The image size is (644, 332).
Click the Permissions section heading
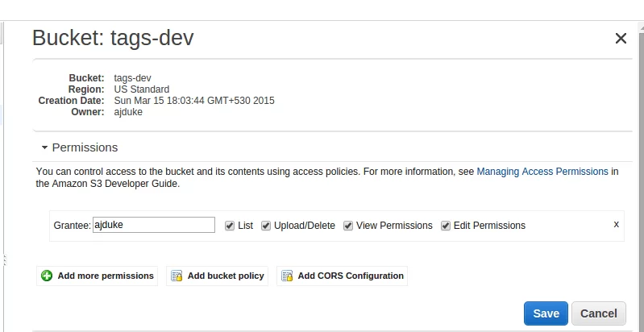[85, 147]
